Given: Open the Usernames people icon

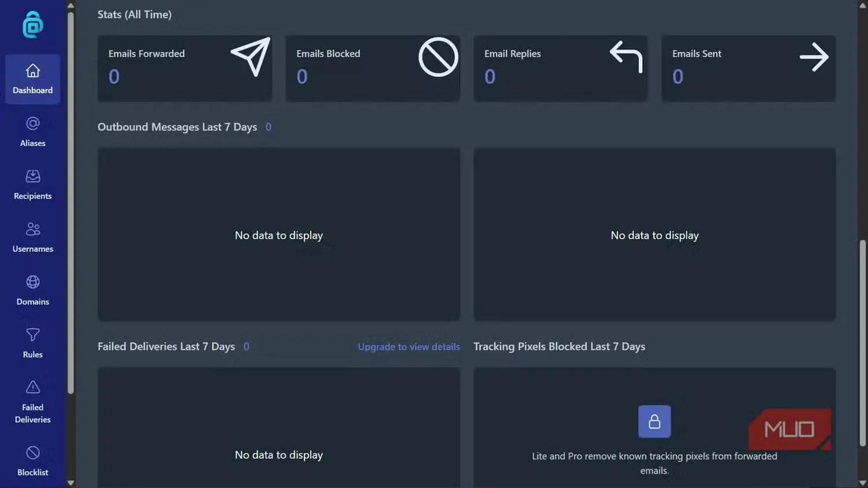Looking at the screenshot, I should tap(33, 229).
